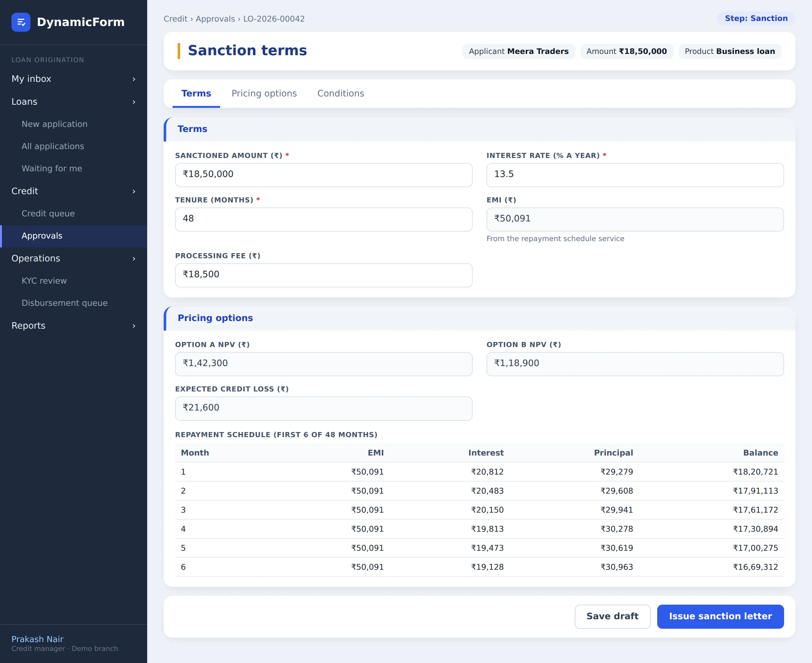Click the Credit breadcrumb link
This screenshot has height=663, width=812.
(175, 19)
